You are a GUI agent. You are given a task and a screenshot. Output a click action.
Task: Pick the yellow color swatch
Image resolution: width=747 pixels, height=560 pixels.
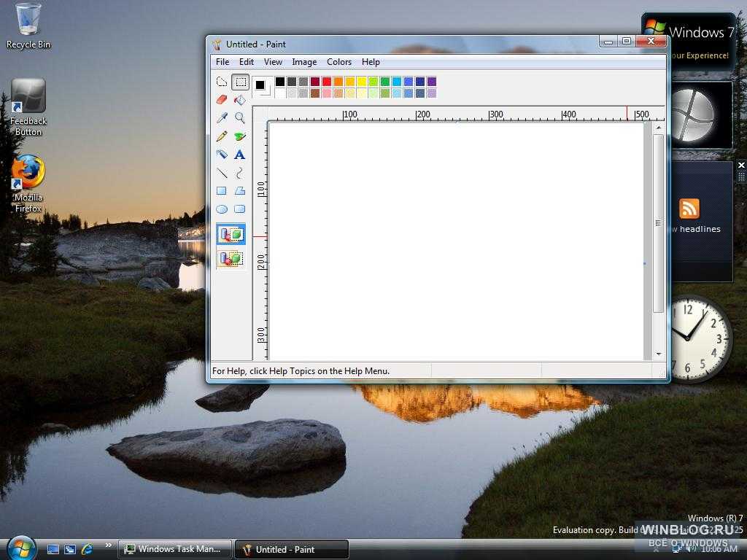click(362, 82)
